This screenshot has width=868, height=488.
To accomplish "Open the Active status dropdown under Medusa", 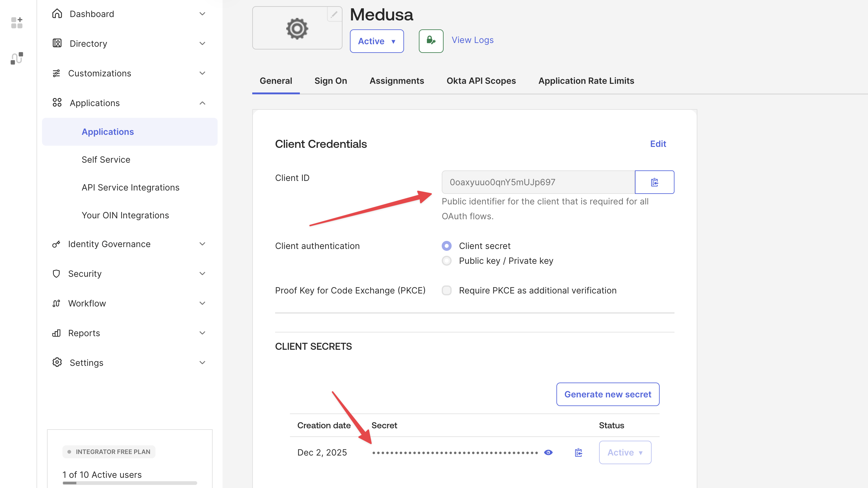I will point(377,41).
